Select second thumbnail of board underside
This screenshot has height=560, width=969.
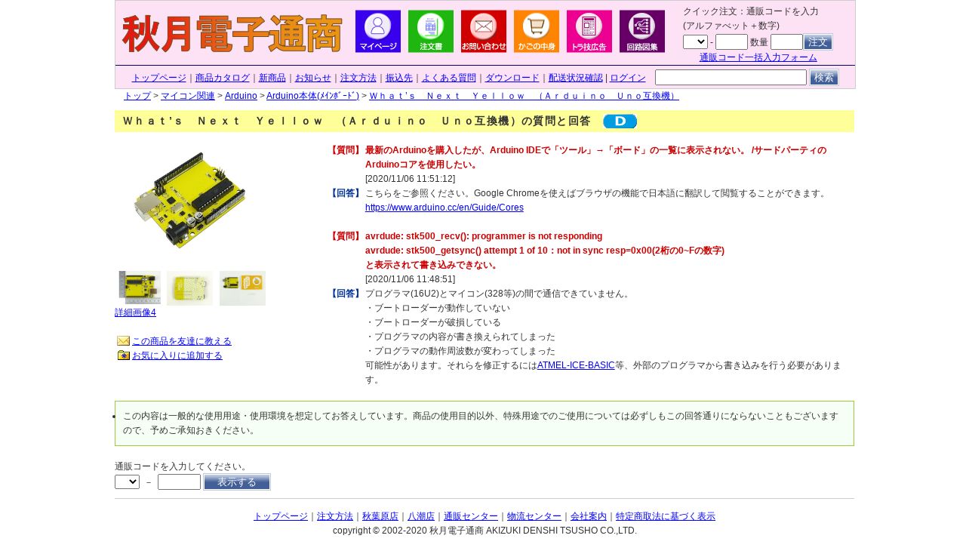pos(189,288)
